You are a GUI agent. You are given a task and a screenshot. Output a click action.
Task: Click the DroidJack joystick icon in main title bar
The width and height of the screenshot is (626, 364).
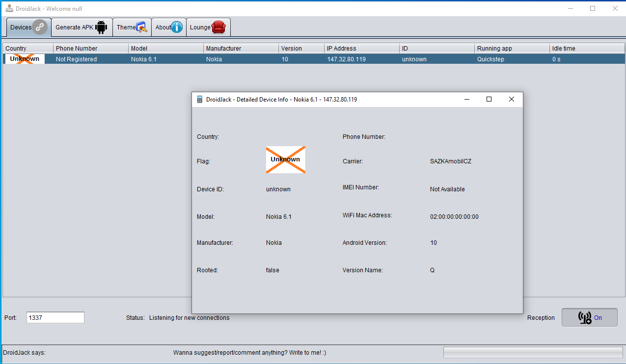9,8
